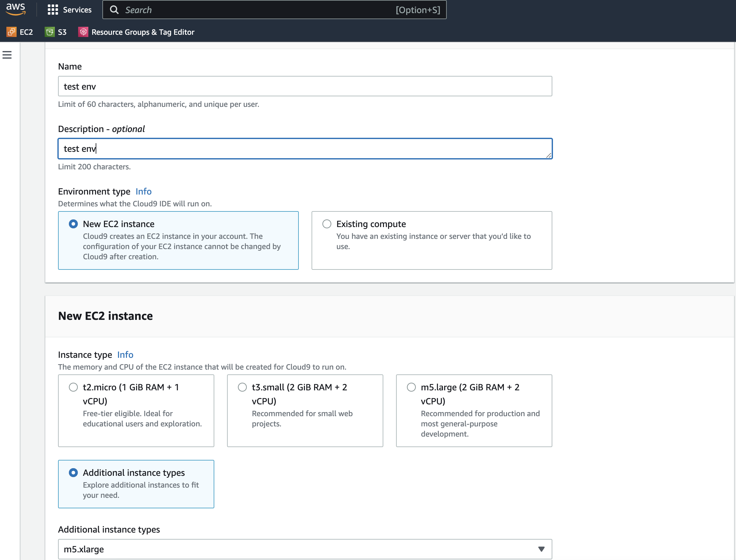Open Info link next to Instance type
Screen dimensions: 736x560
pos(125,355)
